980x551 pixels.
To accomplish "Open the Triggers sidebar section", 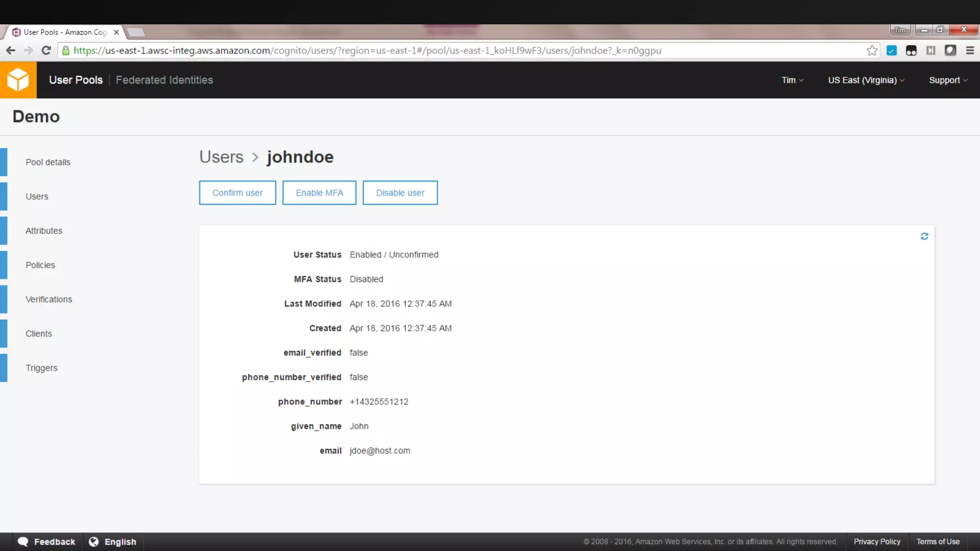I will pyautogui.click(x=42, y=368).
